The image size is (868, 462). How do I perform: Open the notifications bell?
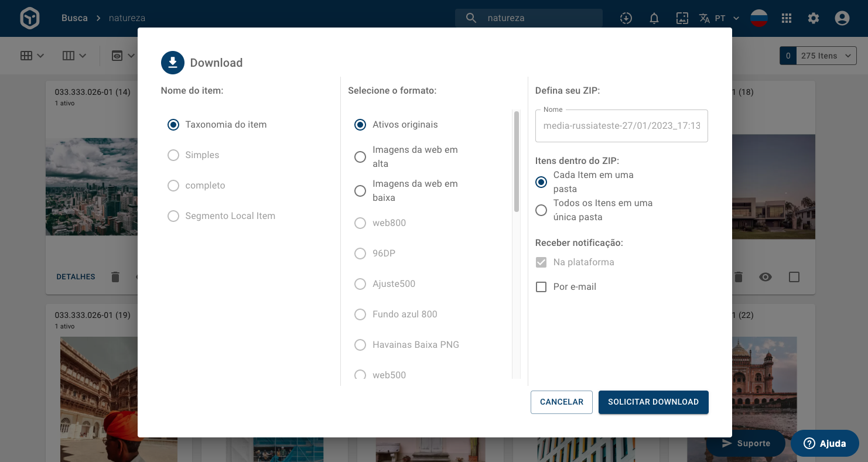pos(654,18)
